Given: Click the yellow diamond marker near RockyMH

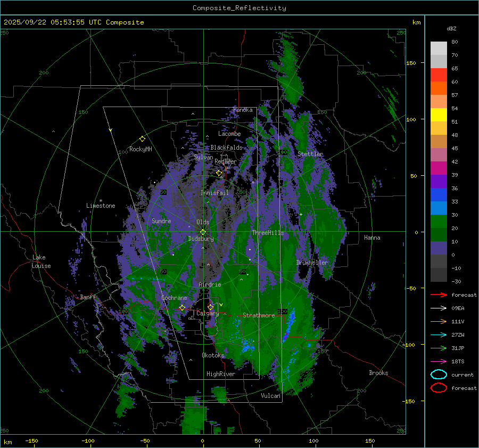Looking at the screenshot, I should click(x=142, y=139).
